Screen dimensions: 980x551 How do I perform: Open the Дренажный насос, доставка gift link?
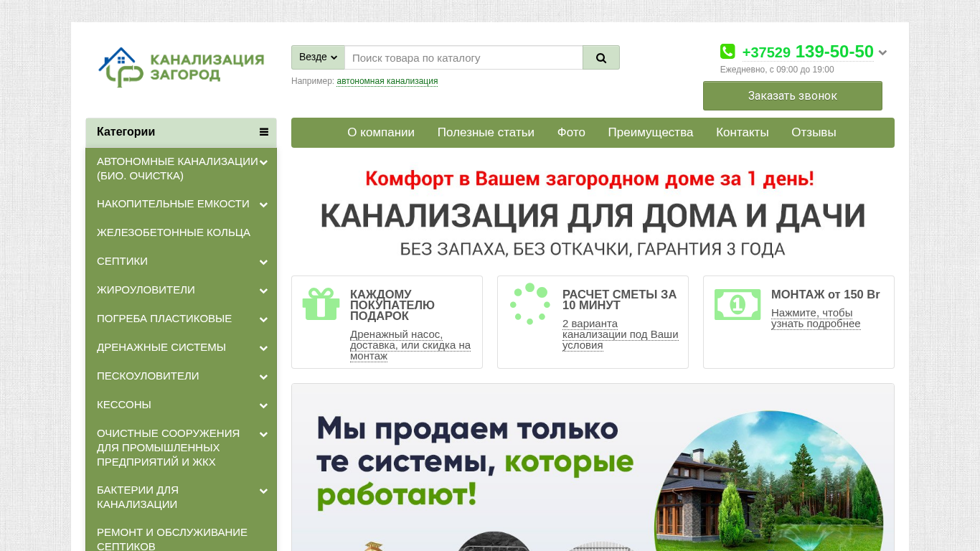[410, 345]
